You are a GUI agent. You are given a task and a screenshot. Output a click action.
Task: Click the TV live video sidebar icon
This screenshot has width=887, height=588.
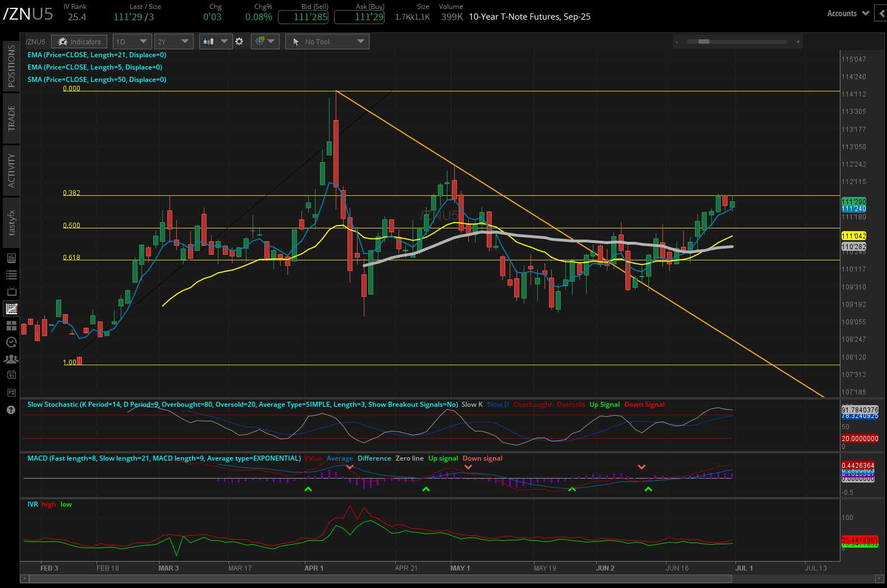(x=11, y=292)
